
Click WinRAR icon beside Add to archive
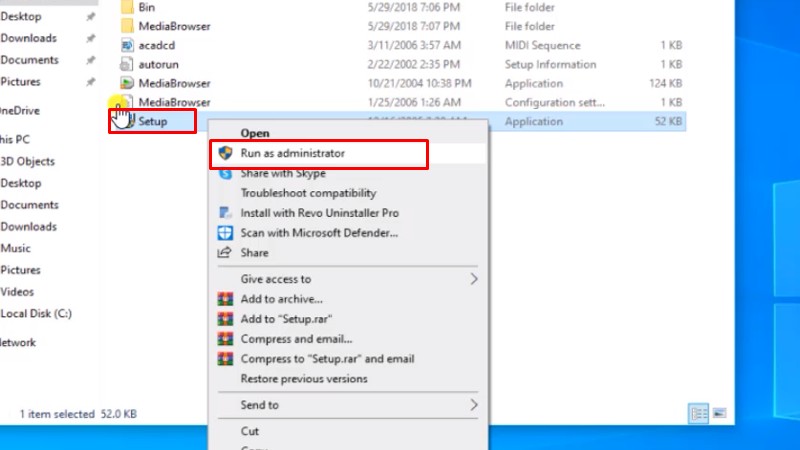click(x=225, y=299)
